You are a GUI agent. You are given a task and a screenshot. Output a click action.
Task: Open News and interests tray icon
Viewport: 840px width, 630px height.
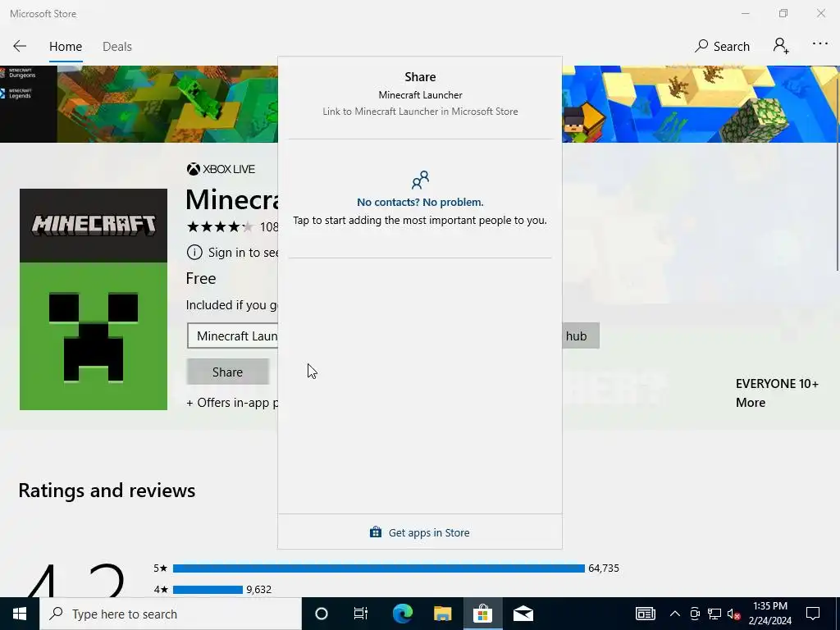pyautogui.click(x=646, y=614)
